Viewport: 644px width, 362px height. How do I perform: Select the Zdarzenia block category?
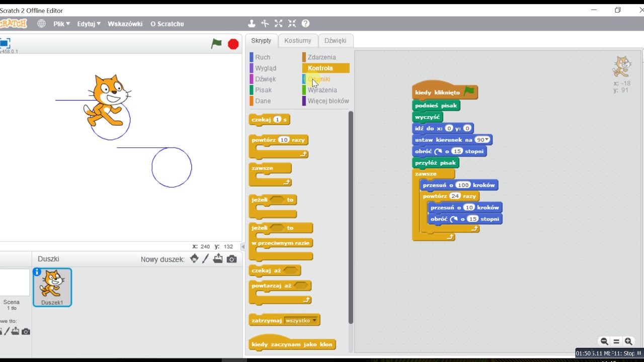tap(321, 57)
